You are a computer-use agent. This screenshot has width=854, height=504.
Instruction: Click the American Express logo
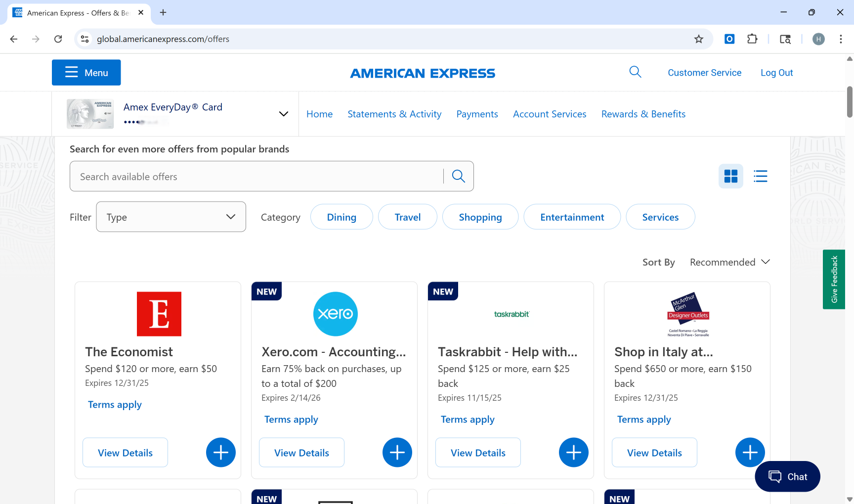click(x=423, y=73)
